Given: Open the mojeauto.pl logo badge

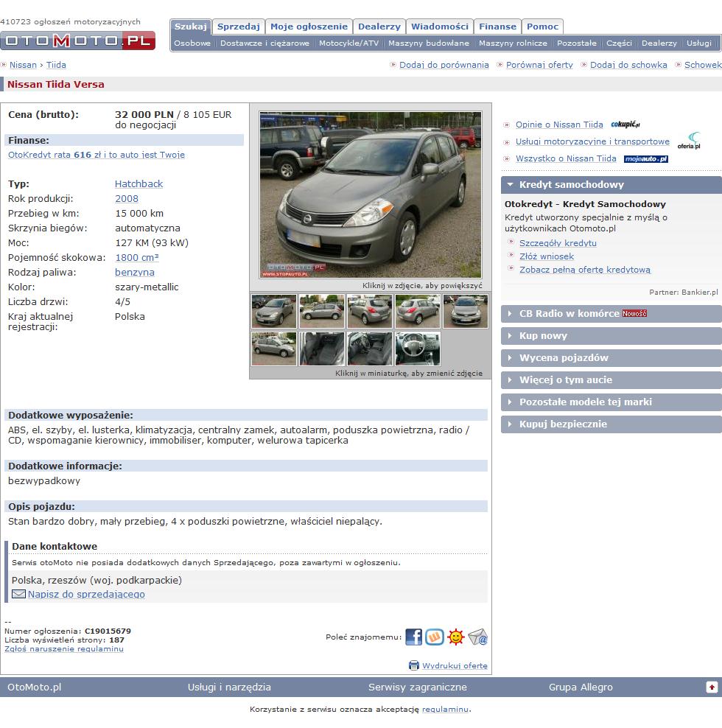Looking at the screenshot, I should coord(646,158).
